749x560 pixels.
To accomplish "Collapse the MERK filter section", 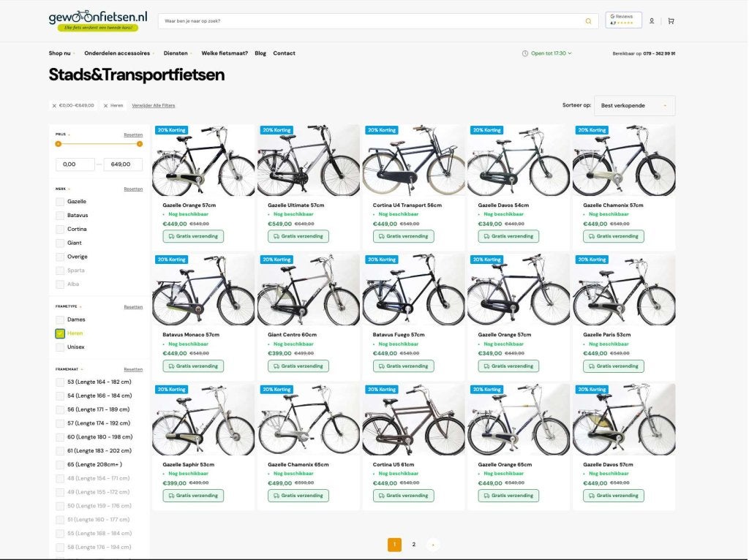I will point(63,189).
